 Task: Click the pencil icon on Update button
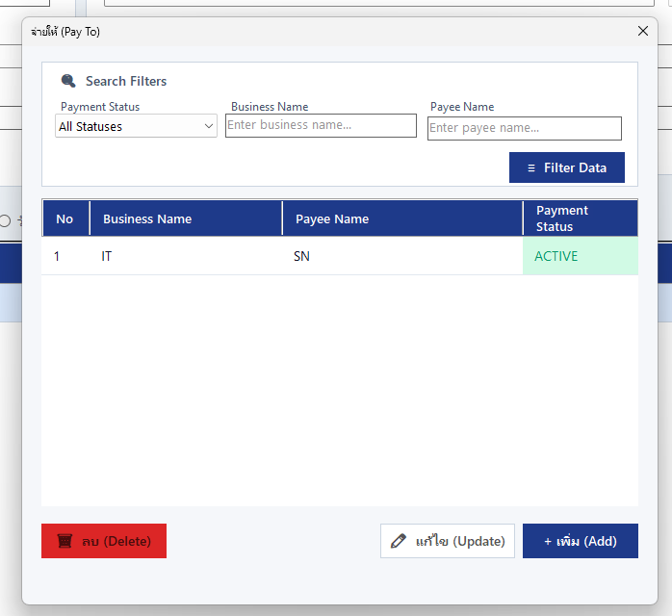(399, 541)
